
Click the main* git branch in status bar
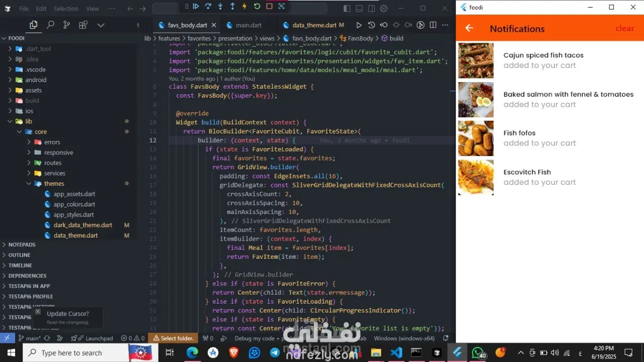tap(30, 338)
